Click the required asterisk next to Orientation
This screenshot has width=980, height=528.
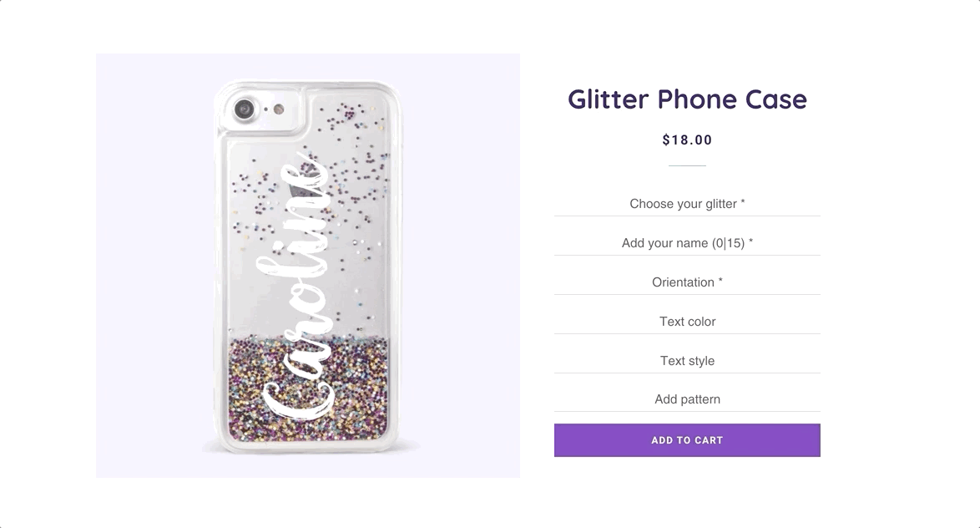720,282
